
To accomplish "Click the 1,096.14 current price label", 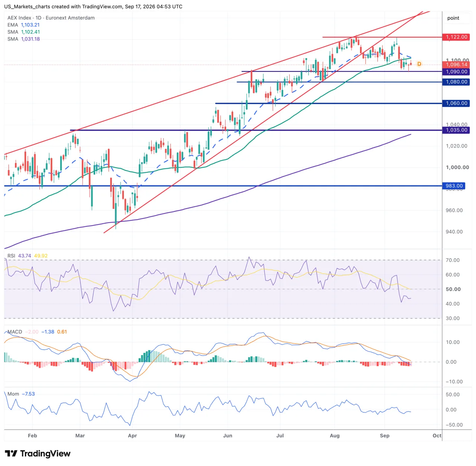I will tap(457, 65).
